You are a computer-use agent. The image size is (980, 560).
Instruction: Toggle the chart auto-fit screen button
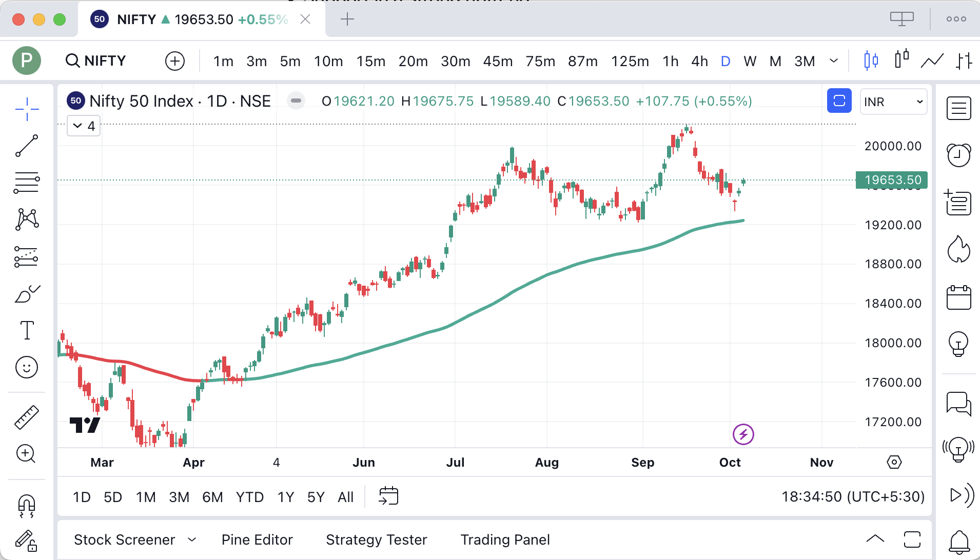click(839, 101)
